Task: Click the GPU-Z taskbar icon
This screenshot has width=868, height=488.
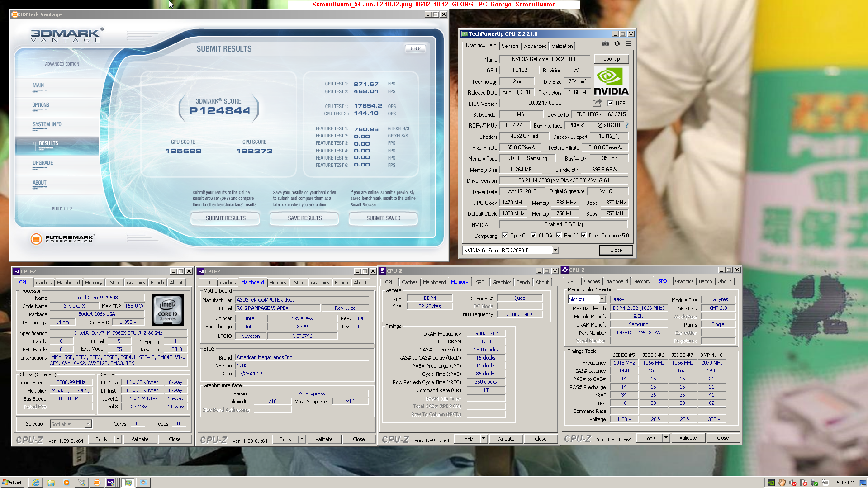Action: point(128,483)
